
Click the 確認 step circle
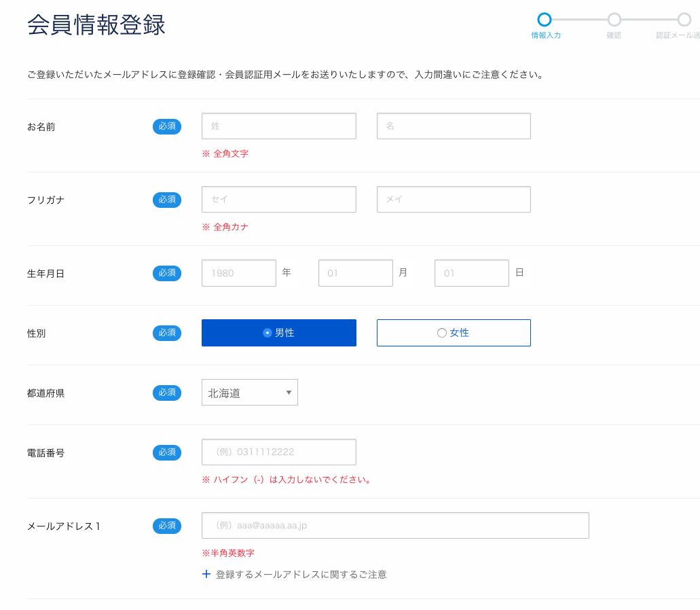614,20
